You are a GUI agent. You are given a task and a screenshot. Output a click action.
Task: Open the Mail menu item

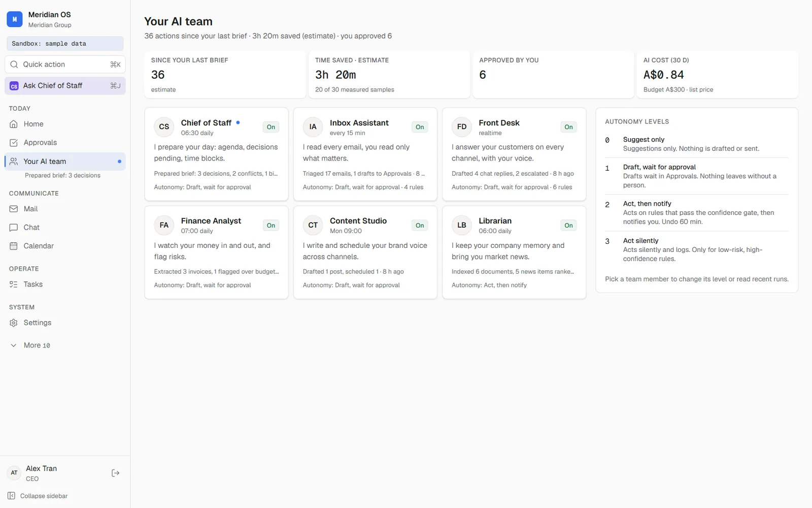point(65,209)
